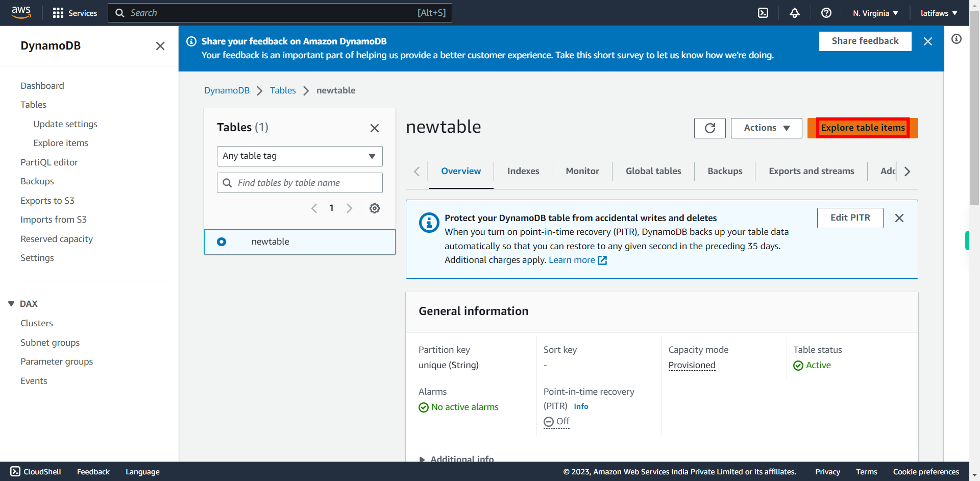The width and height of the screenshot is (980, 481).
Task: Open DAX Clusters in sidebar
Action: pos(37,323)
